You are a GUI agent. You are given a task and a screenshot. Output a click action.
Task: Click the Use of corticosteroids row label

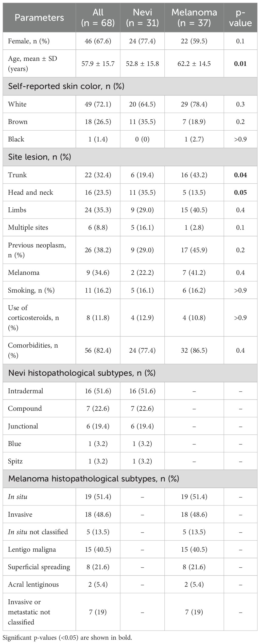(x=33, y=318)
